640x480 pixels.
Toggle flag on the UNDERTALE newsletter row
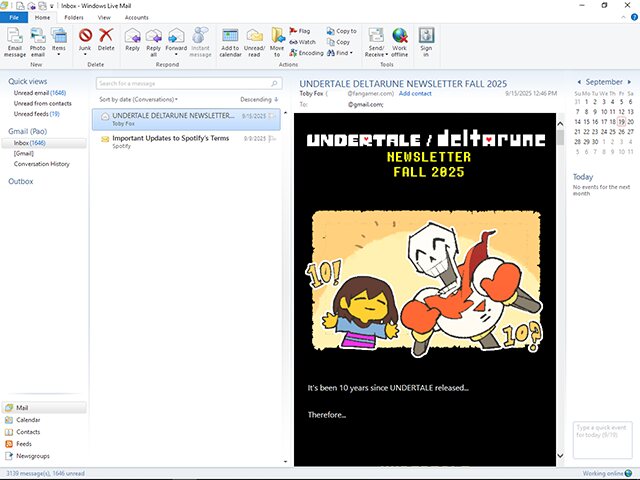(x=272, y=116)
